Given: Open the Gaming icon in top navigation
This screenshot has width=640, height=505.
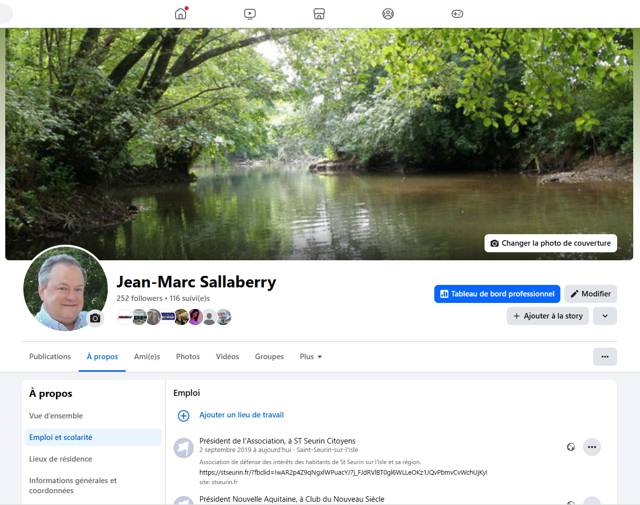Looking at the screenshot, I should pos(457,14).
